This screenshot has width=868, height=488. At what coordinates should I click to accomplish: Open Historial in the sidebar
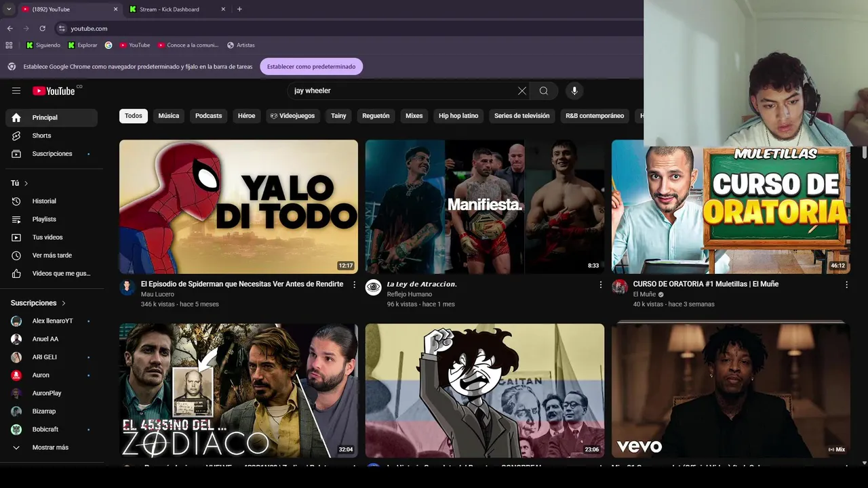click(52, 201)
